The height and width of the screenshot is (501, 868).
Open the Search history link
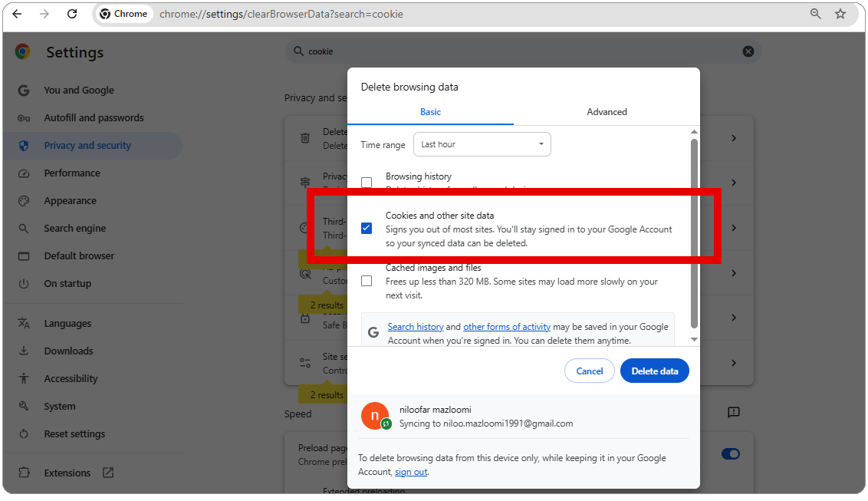pos(416,327)
